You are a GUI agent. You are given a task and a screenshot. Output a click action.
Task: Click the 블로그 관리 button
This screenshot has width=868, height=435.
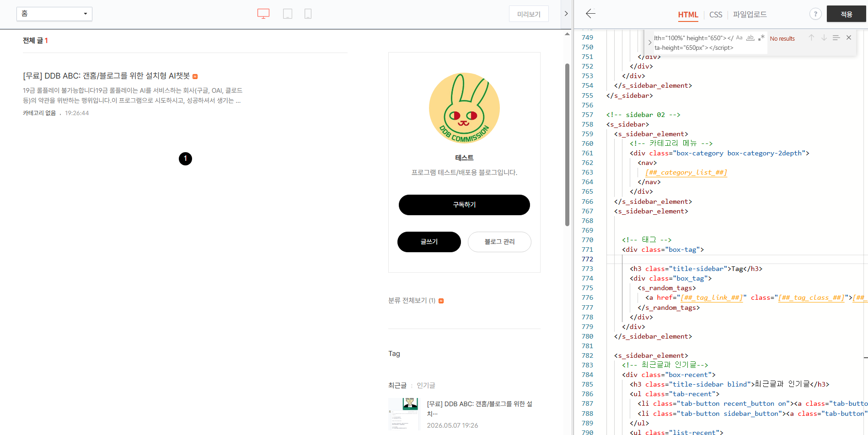499,242
